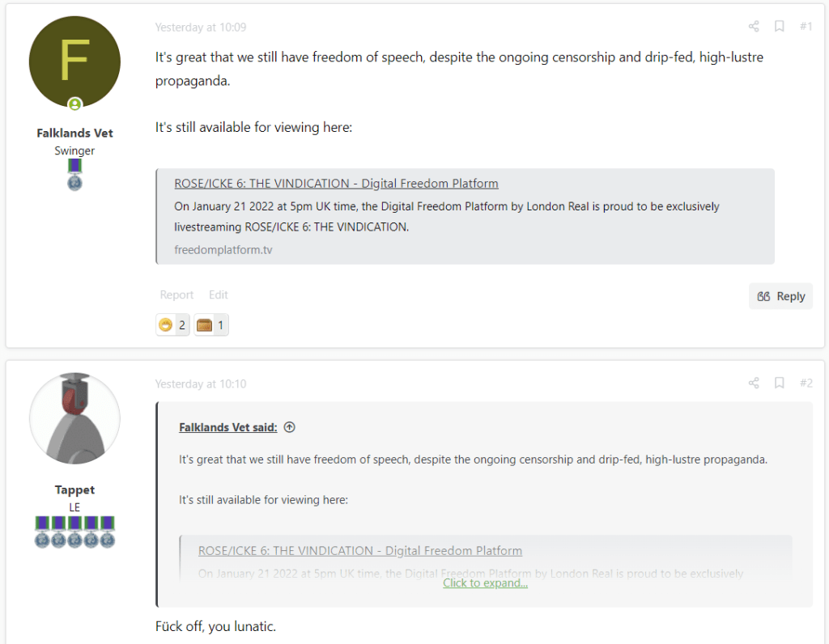Click 'Yesterday at 10:10' timestamp

(201, 383)
